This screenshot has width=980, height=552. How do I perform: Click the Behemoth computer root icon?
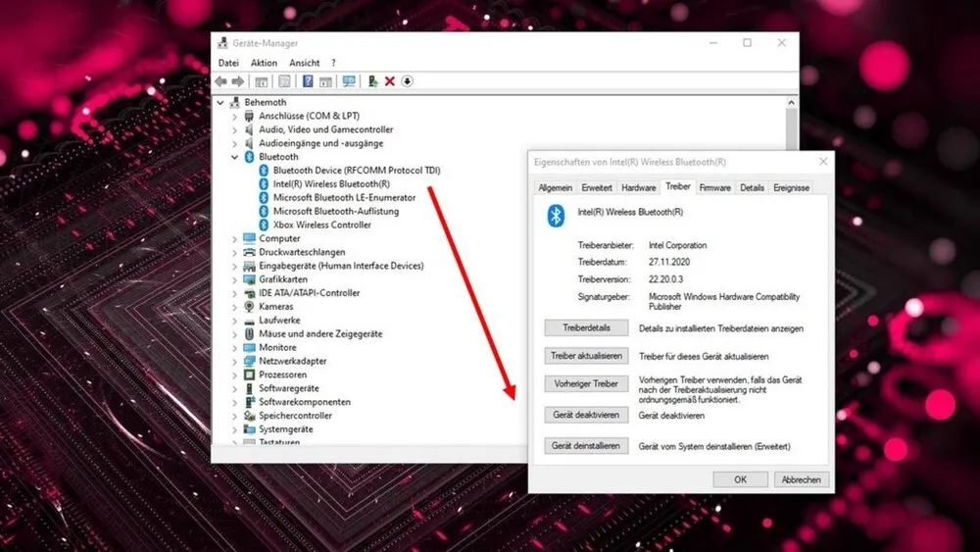coord(234,102)
